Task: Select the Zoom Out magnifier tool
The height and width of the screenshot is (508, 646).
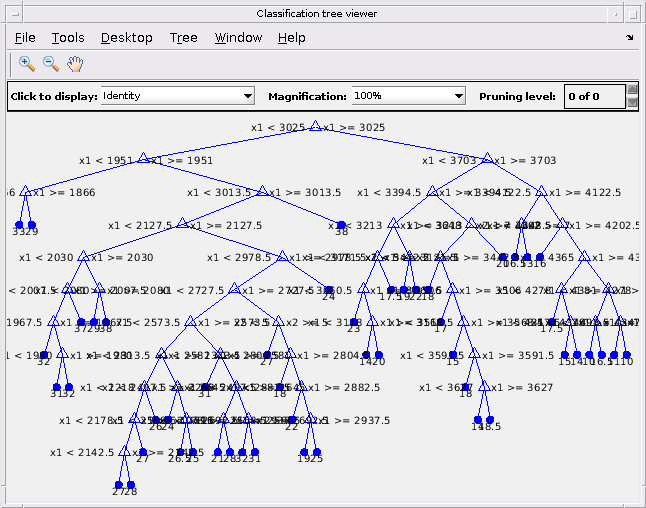Action: point(51,64)
